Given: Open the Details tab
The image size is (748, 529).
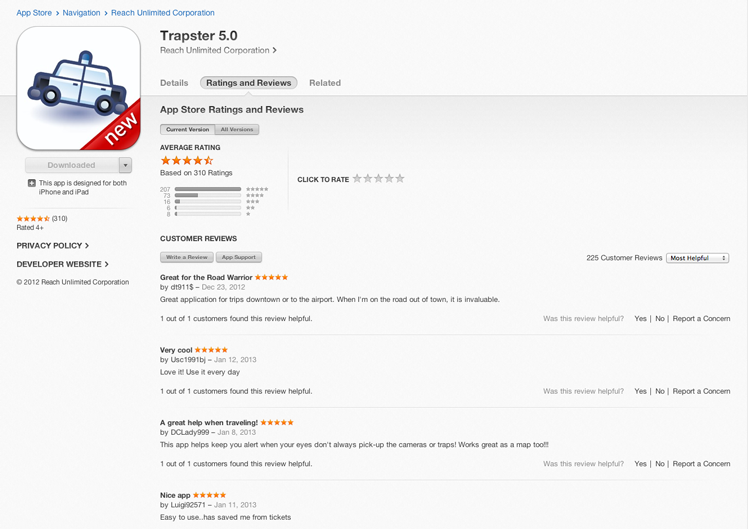Looking at the screenshot, I should click(174, 83).
